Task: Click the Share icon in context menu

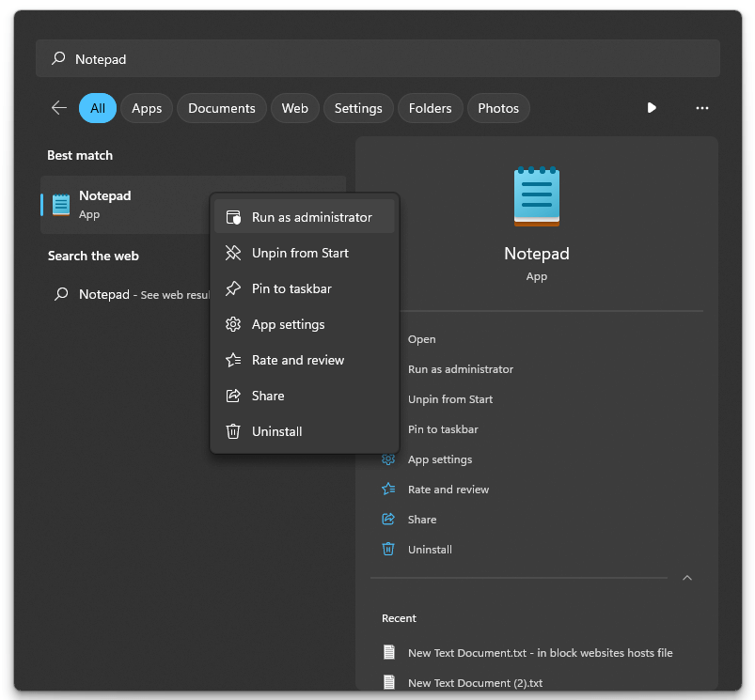Action: (x=234, y=397)
